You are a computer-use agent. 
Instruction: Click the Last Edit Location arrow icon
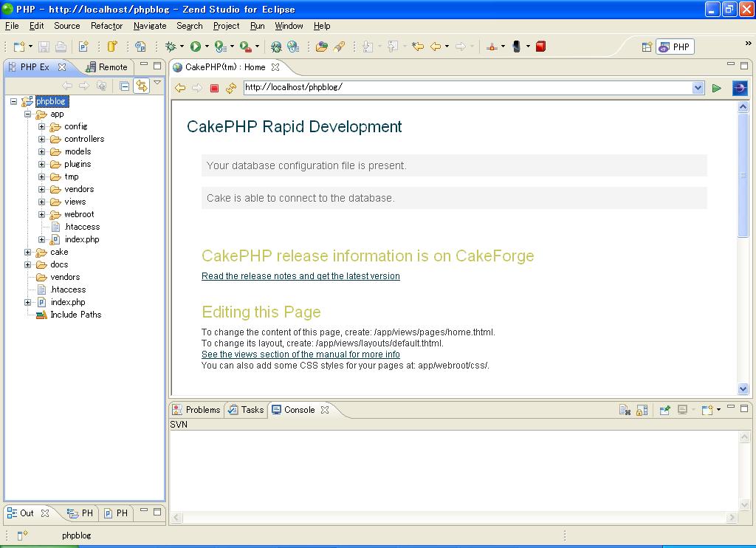418,47
